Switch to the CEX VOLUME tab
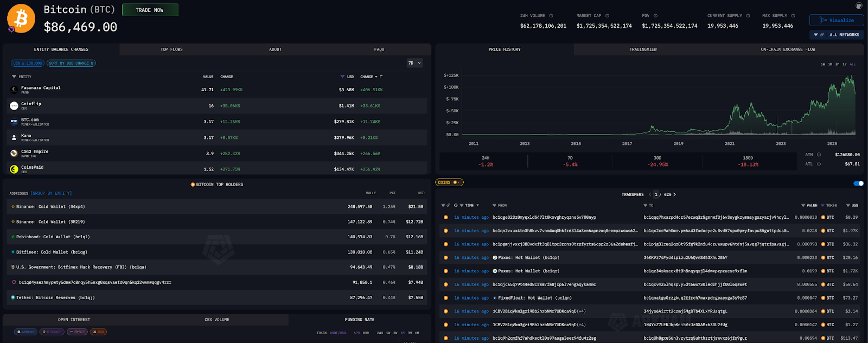Screen dimensions: 868x343 (217, 320)
